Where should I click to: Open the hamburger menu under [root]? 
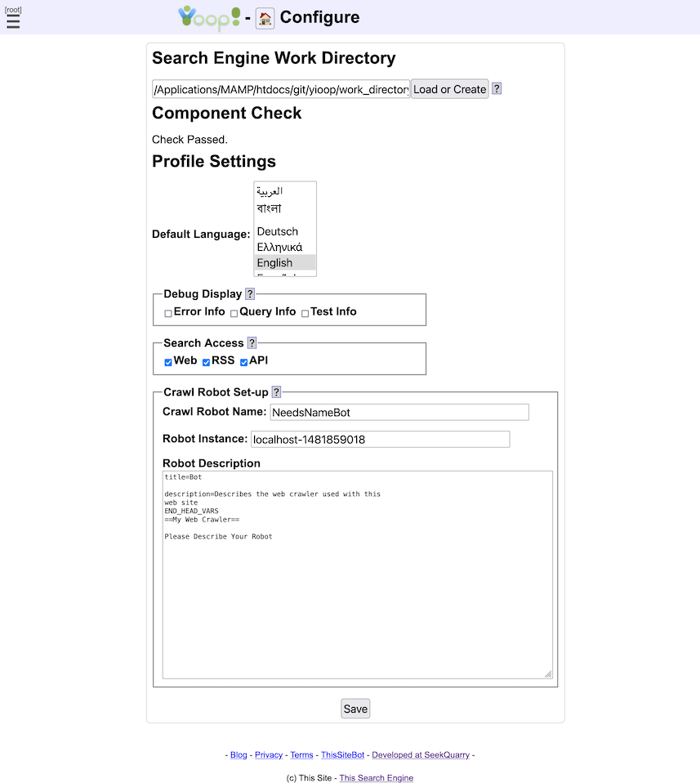13,21
